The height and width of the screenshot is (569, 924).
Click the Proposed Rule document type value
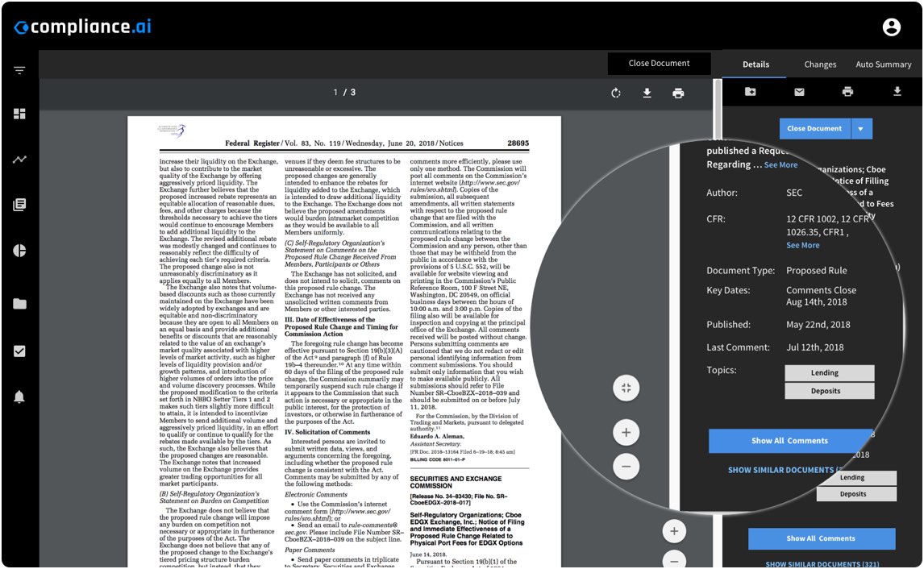pos(816,270)
